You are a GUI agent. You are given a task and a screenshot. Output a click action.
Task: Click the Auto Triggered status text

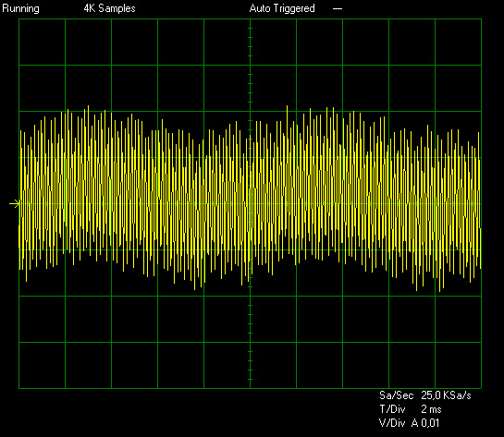[282, 8]
